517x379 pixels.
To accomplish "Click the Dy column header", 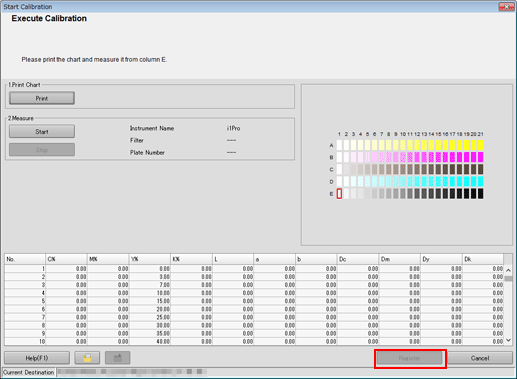I will pyautogui.click(x=441, y=259).
